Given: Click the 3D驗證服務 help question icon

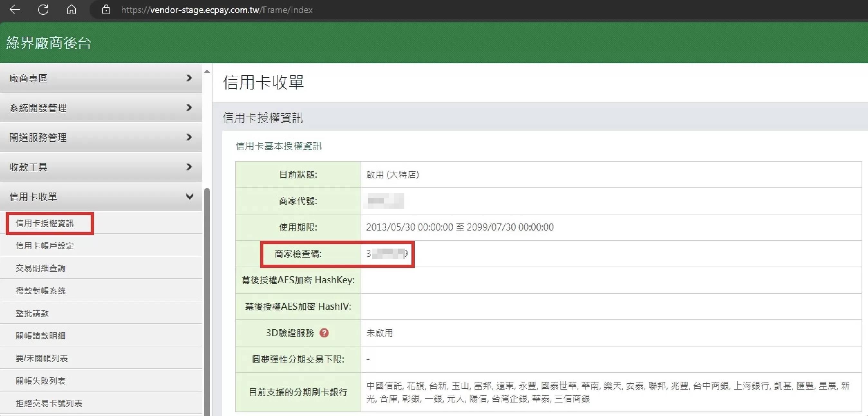Looking at the screenshot, I should coord(324,333).
